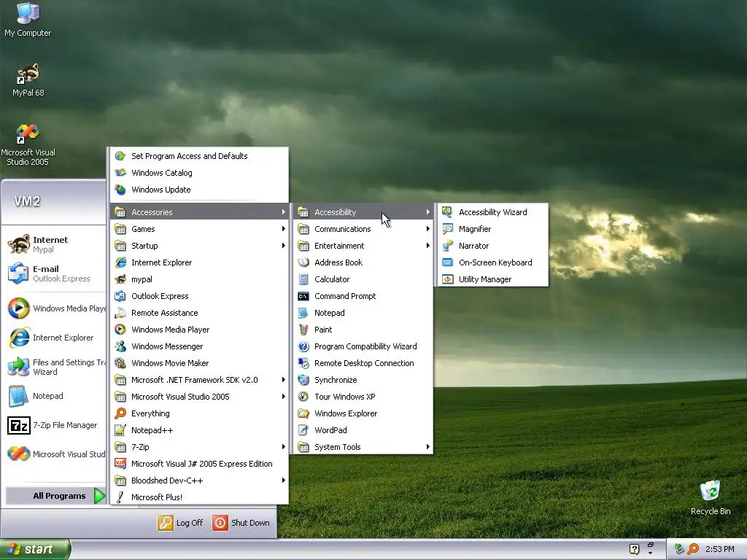Open Remote Desktop Connection

[363, 363]
